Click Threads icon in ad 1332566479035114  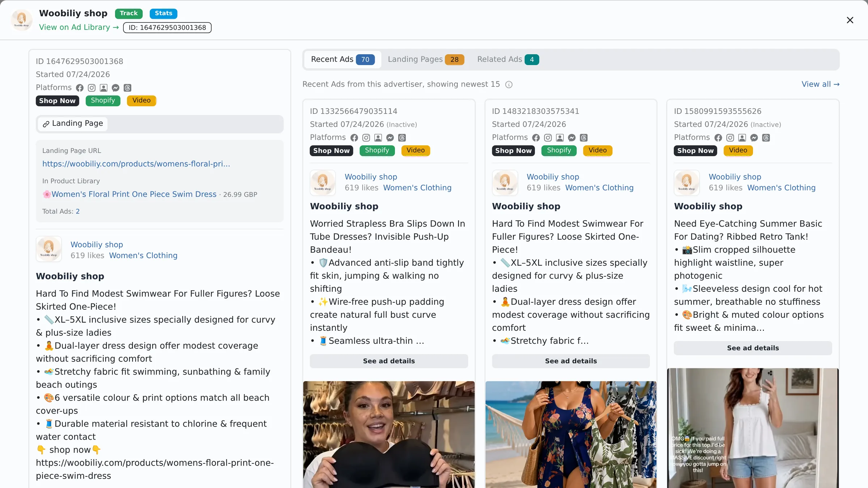pos(402,138)
